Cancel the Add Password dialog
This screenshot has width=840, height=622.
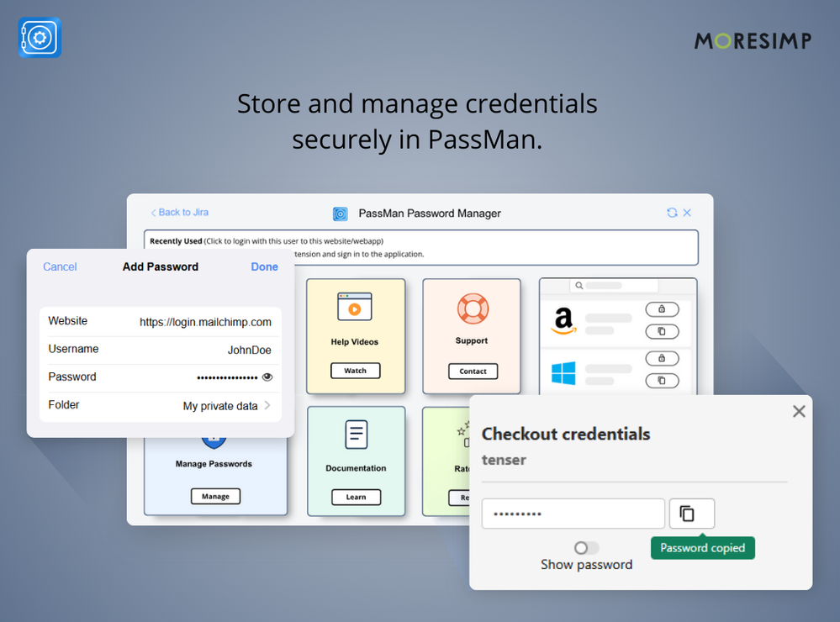coord(59,266)
